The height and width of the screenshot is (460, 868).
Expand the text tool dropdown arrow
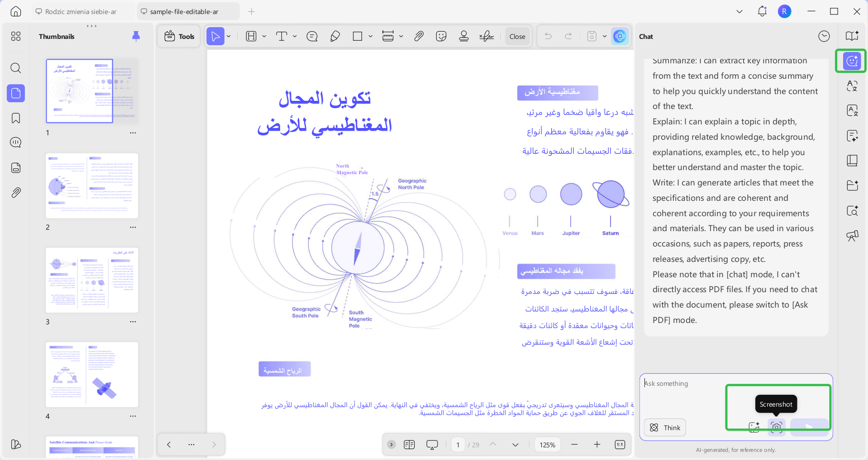[295, 36]
